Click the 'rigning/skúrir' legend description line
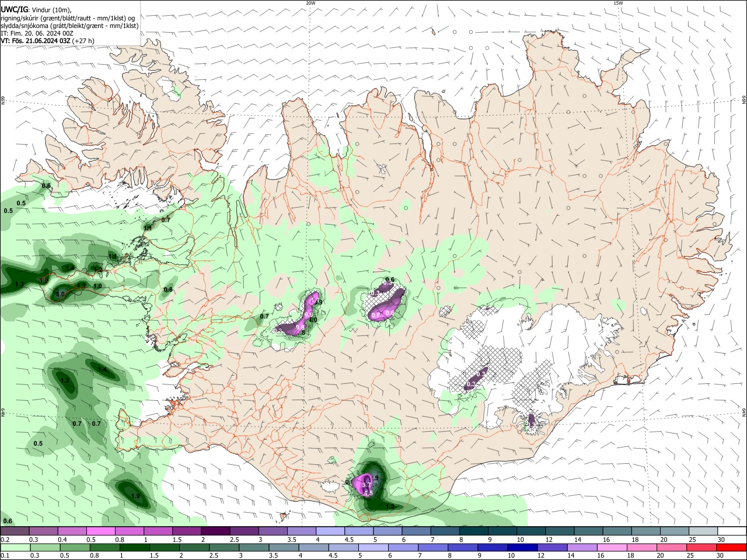This screenshot has height=560, width=747. [68, 17]
